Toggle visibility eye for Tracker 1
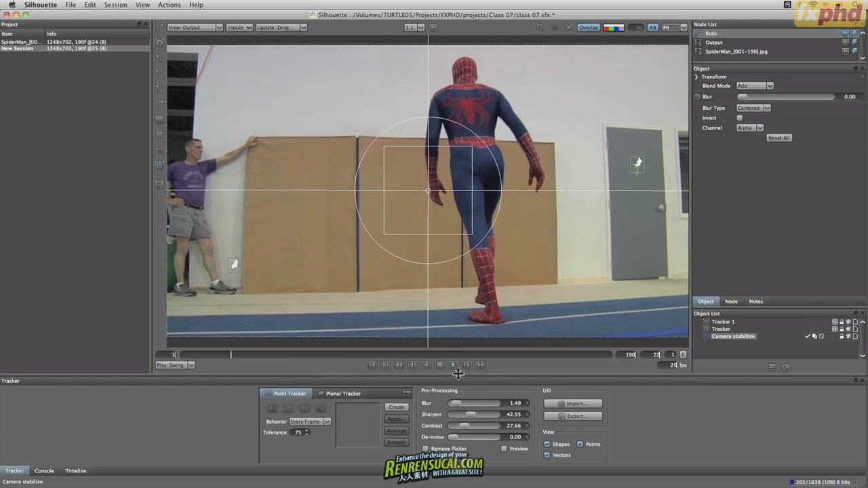The height and width of the screenshot is (488, 868). [x=848, y=322]
